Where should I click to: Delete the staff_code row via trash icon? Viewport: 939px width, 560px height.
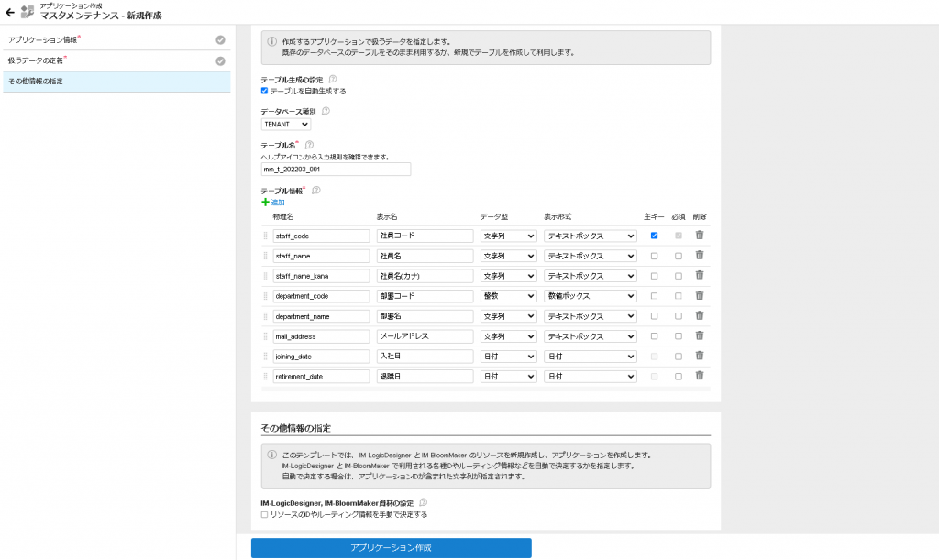[700, 236]
